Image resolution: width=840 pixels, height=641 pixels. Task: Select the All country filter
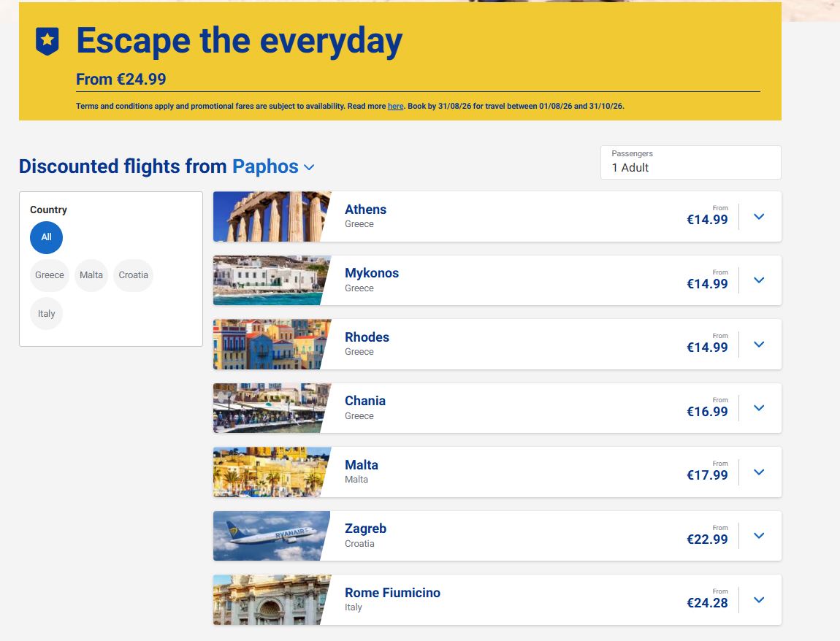click(x=46, y=237)
